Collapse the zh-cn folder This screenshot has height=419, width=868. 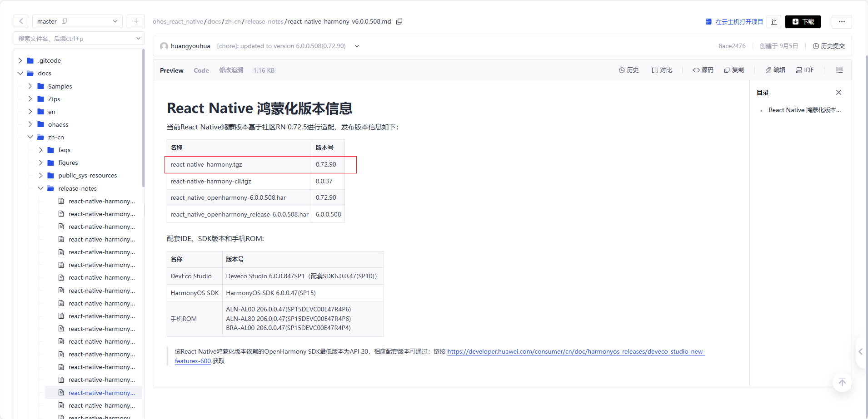[x=30, y=137]
